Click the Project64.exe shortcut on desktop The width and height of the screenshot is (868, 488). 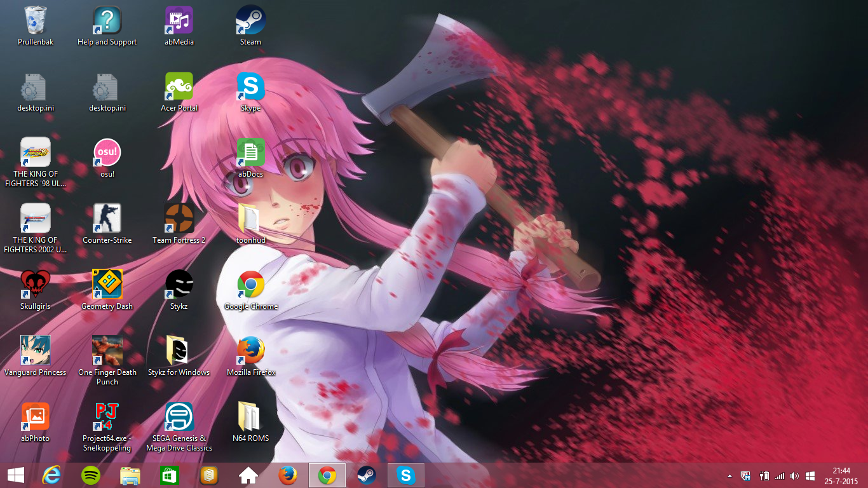[x=107, y=417]
